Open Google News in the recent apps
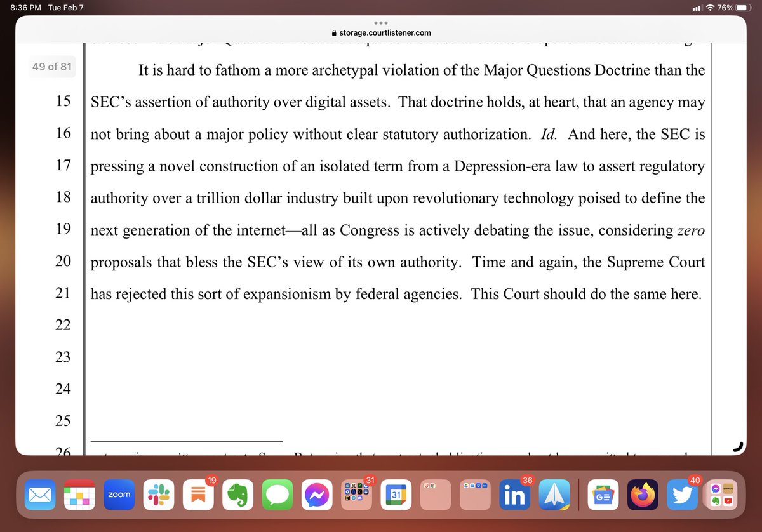Viewport: 762px width, 532px height. (603, 495)
